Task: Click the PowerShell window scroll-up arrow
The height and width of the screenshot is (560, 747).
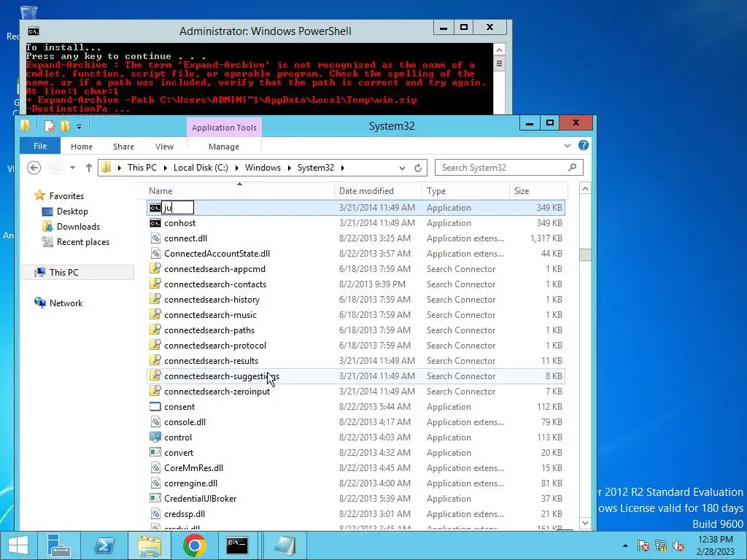Action: pyautogui.click(x=499, y=50)
